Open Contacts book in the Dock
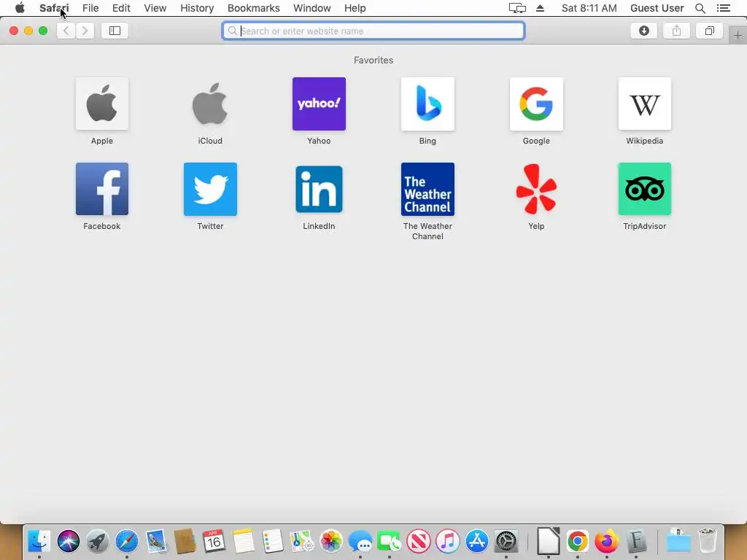The image size is (747, 560). coord(185,541)
